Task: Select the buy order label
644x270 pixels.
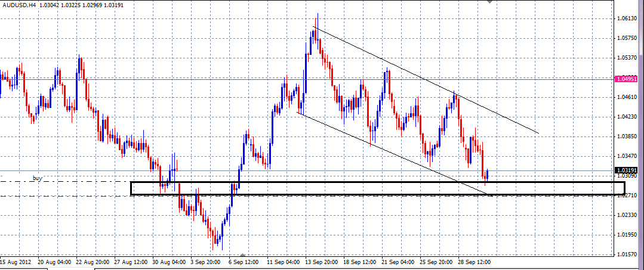Action: [38, 178]
